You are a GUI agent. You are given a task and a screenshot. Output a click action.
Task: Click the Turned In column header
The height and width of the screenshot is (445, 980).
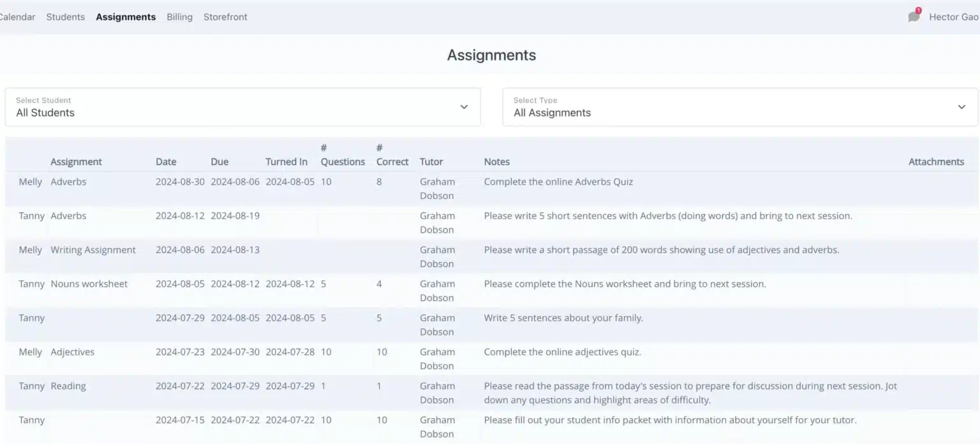286,162
